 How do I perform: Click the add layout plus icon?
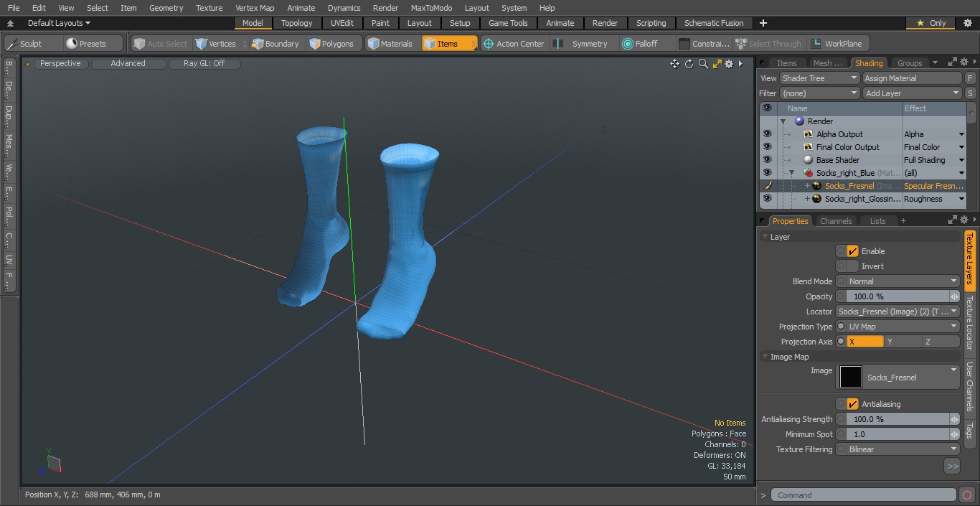tap(763, 23)
